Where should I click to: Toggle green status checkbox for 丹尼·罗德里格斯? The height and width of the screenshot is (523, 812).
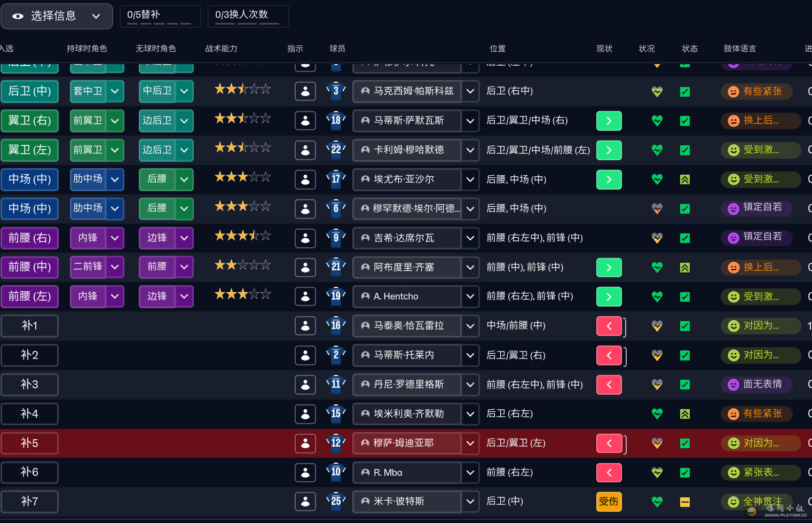point(685,385)
